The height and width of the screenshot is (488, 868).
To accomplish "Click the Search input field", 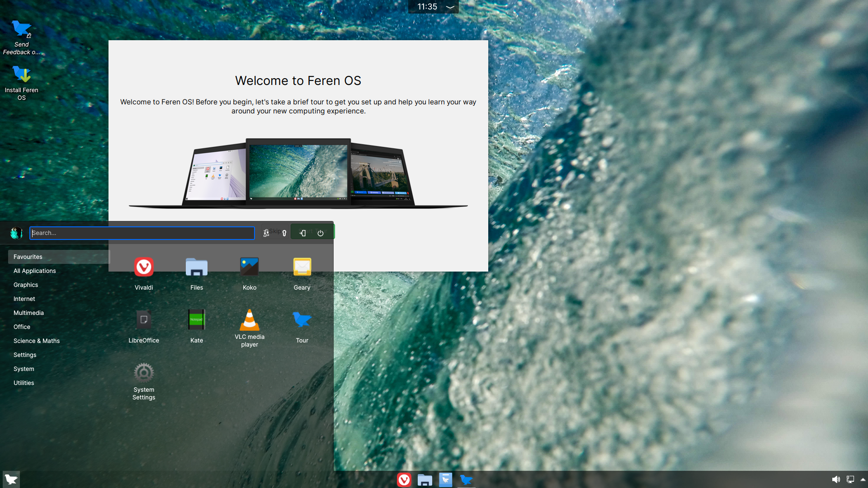I will click(x=142, y=233).
